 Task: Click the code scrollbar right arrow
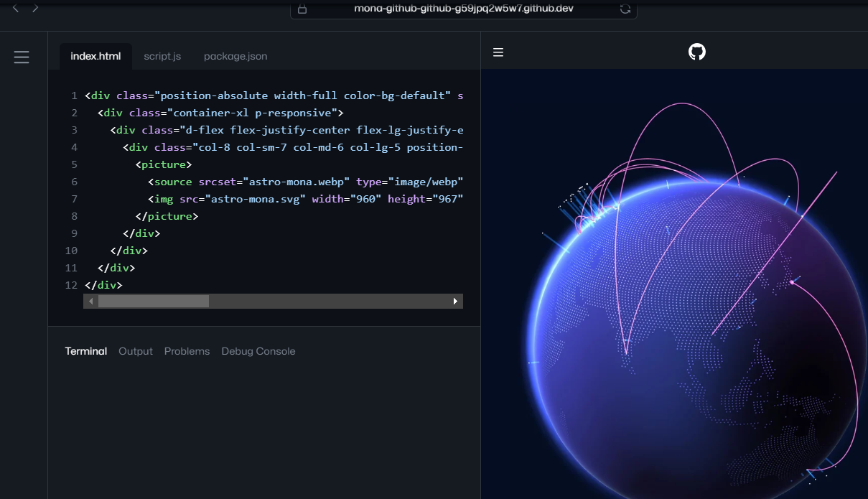455,302
